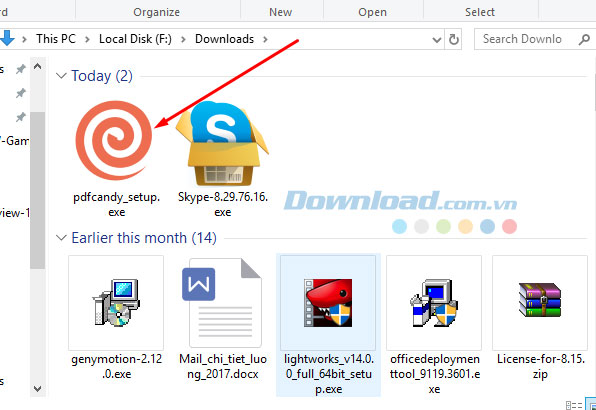596x410 pixels.
Task: Go to Local Disk (F:) in breadcrumb
Action: 135,39
